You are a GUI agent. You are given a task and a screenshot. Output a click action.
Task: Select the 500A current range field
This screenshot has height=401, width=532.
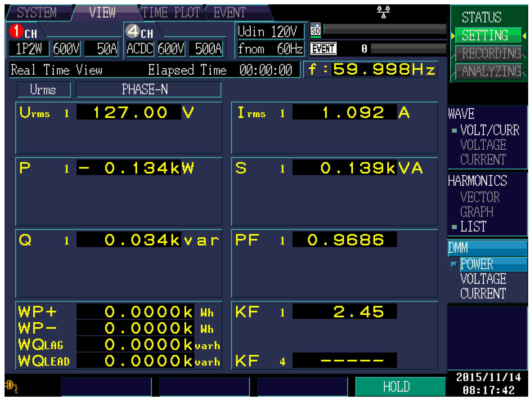(x=206, y=49)
